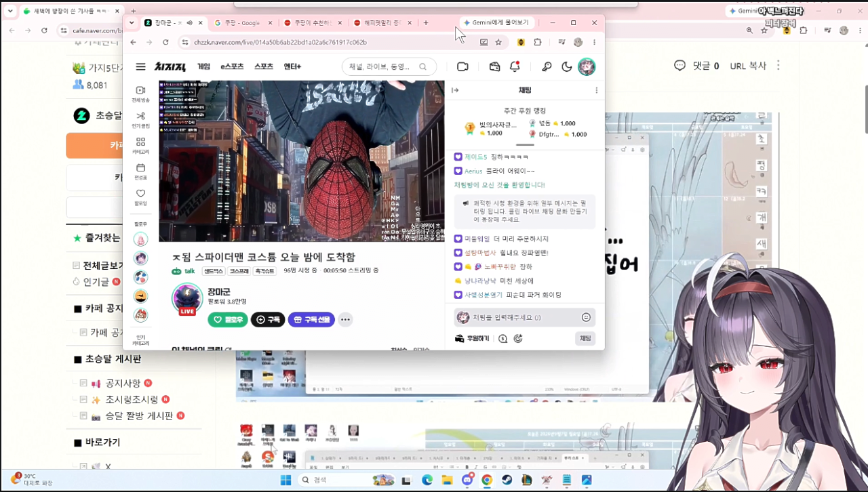The height and width of the screenshot is (492, 868).
Task: Go to the Chzzk home logo
Action: coord(170,66)
